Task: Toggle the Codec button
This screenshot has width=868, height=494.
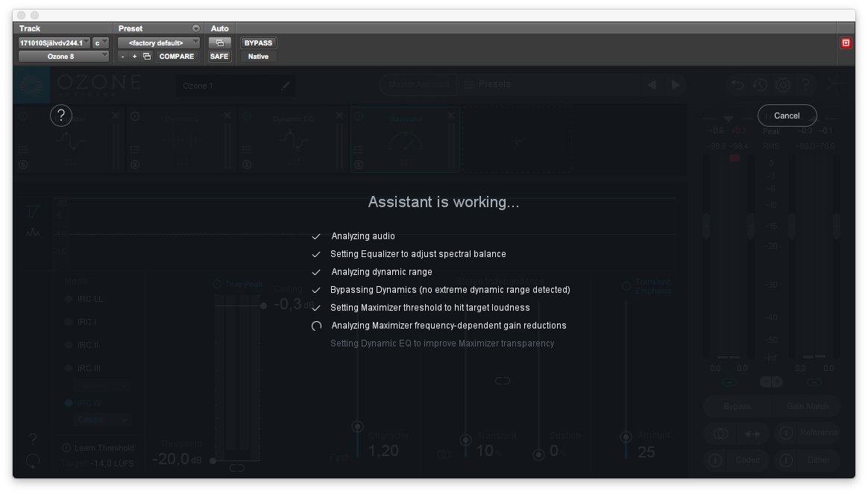Action: 737,460
